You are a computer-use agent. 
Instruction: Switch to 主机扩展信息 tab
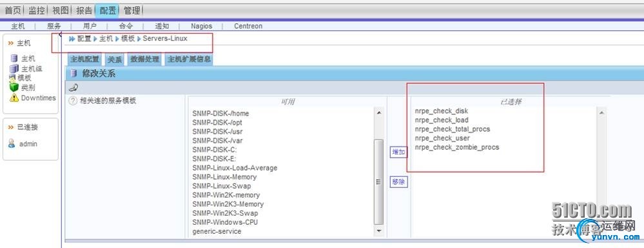pos(190,59)
